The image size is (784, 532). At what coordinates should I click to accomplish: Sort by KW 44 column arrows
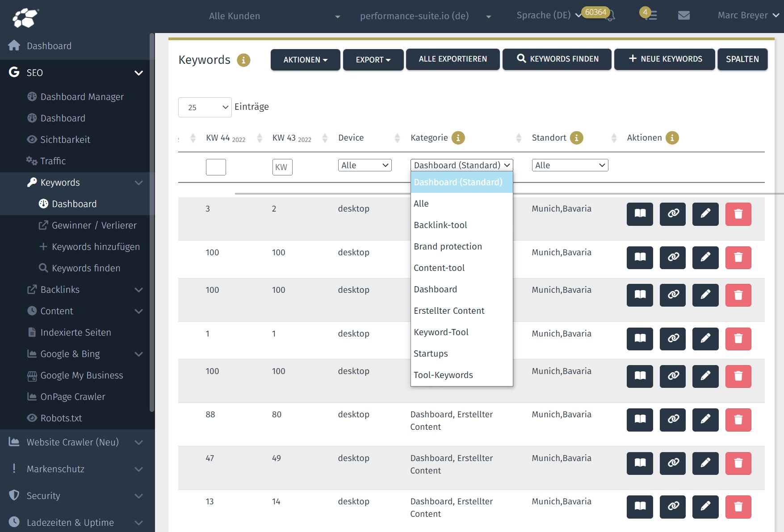click(x=260, y=138)
